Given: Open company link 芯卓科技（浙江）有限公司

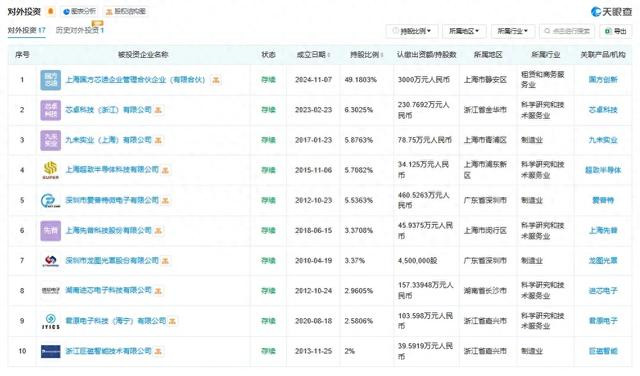Looking at the screenshot, I should pyautogui.click(x=108, y=110).
